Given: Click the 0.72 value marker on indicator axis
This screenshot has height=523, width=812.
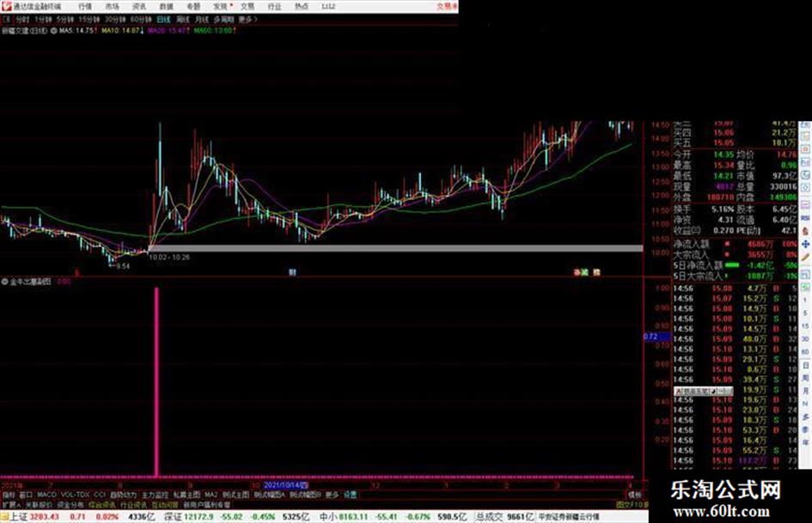Looking at the screenshot, I should [656, 337].
